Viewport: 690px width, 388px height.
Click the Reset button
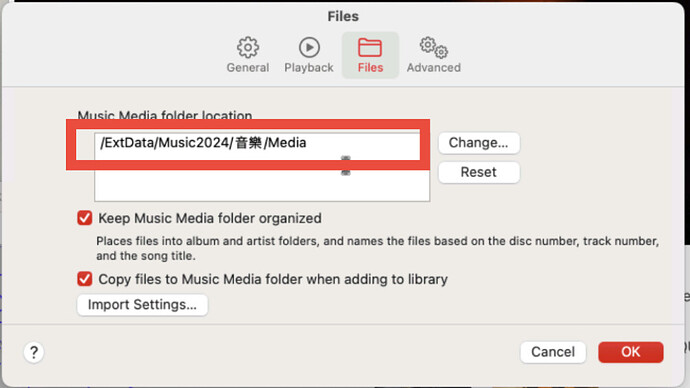[479, 172]
